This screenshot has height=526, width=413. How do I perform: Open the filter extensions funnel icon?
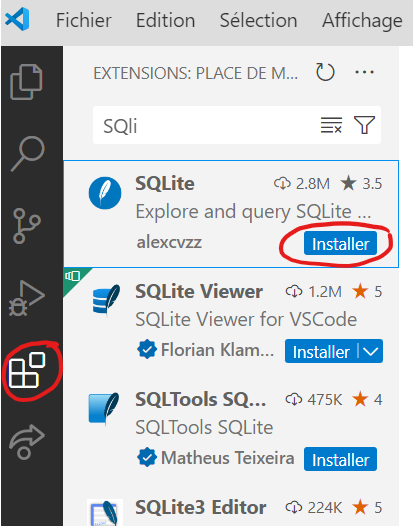[364, 125]
